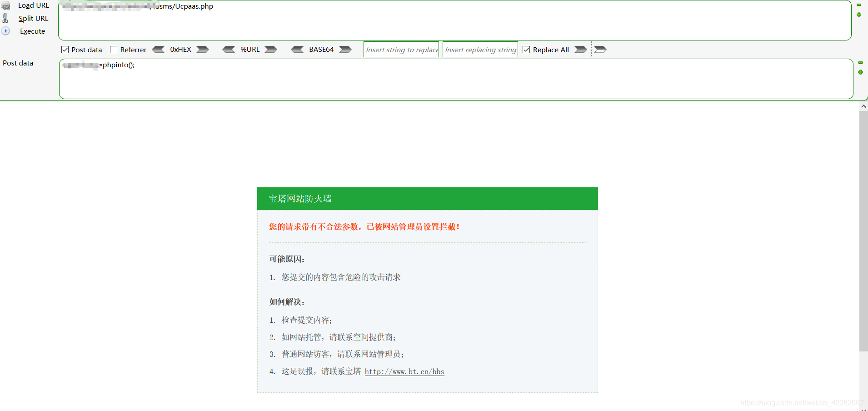Click the outlined arrow at toolbar end
This screenshot has width=868, height=411.
coord(600,50)
